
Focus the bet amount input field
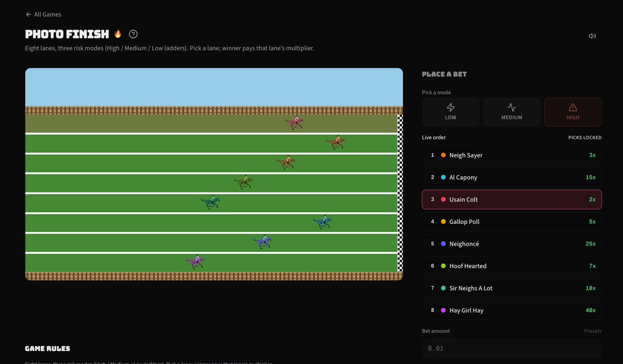(x=512, y=348)
